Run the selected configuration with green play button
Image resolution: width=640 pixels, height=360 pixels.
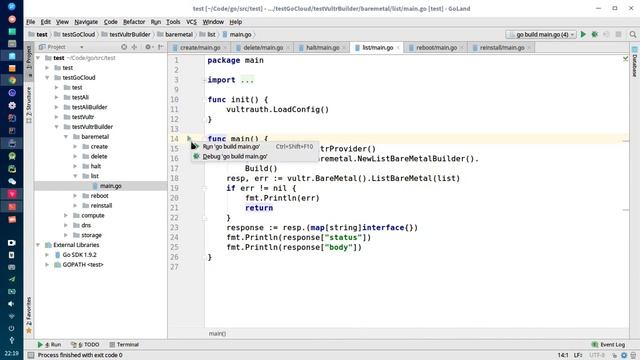tap(583, 35)
